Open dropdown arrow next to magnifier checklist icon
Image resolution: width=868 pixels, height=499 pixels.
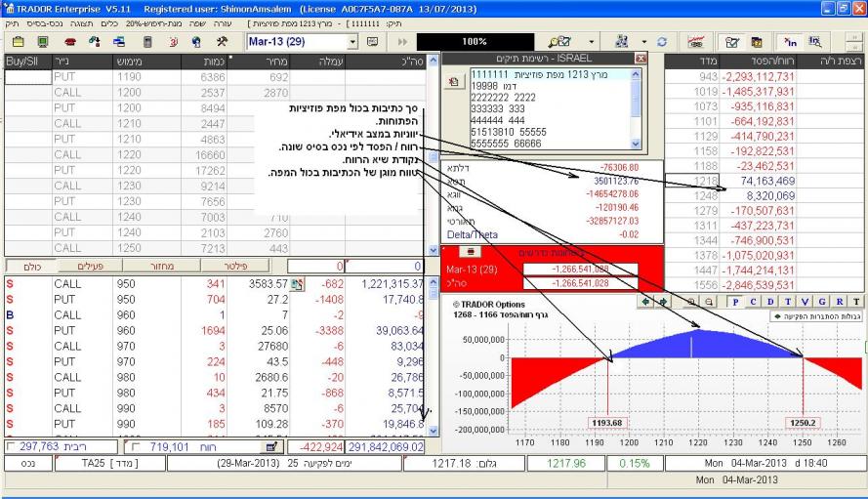coord(592,42)
